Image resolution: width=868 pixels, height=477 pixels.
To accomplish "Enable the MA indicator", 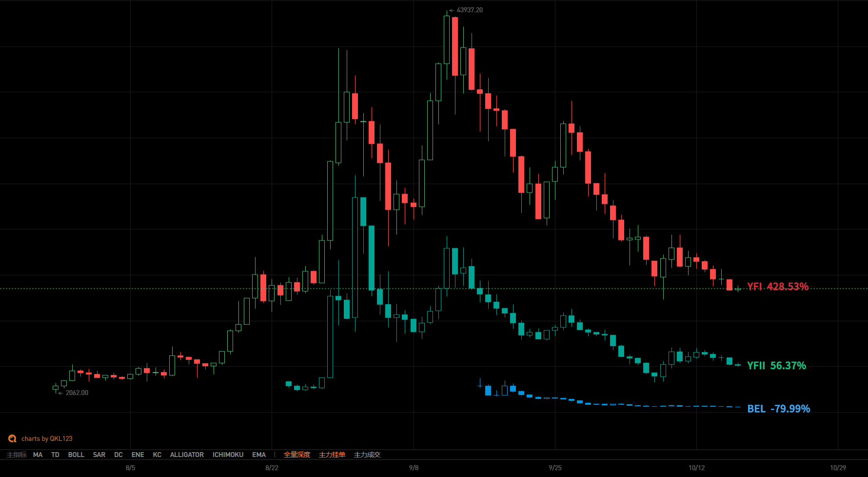I will point(38,455).
